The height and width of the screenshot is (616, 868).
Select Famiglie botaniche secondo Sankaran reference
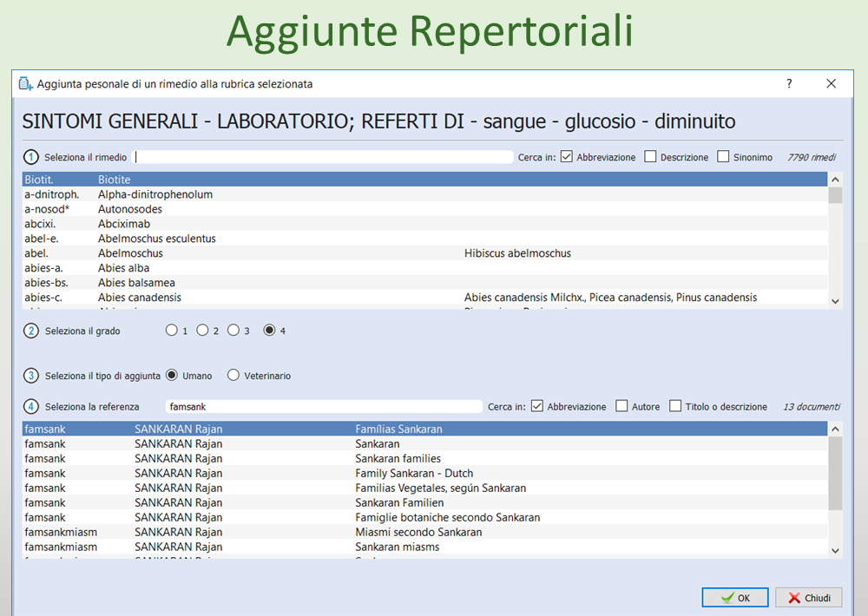[447, 518]
